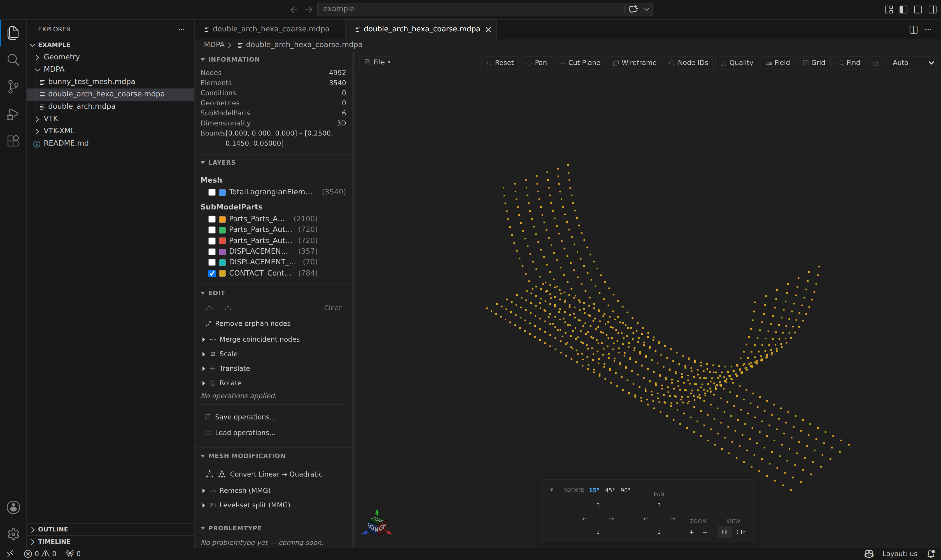This screenshot has width=941, height=560.
Task: Open README.md in explorer
Action: pyautogui.click(x=66, y=143)
